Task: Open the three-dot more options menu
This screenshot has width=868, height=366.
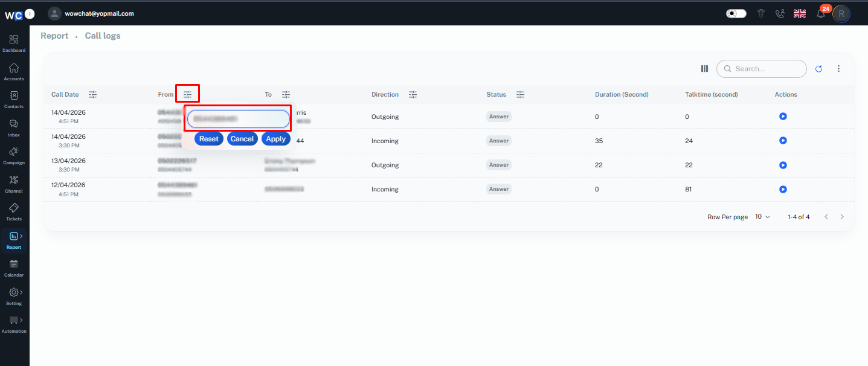Action: (x=838, y=69)
